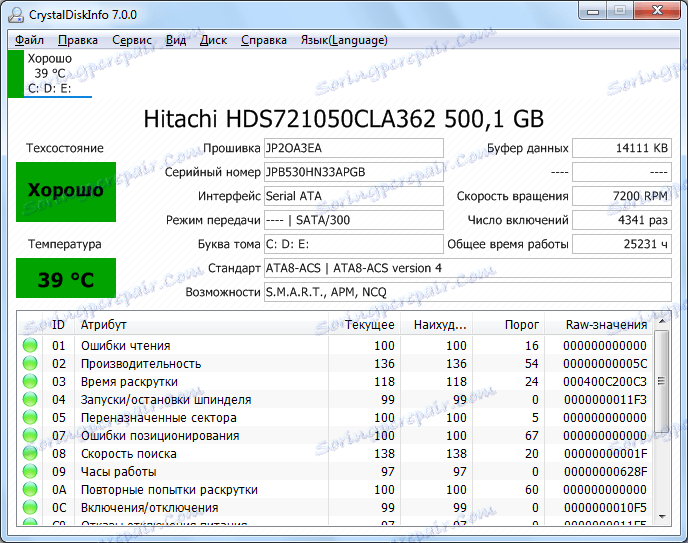Click the scrollbar up arrow
The height and width of the screenshot is (543, 688).
(x=662, y=322)
